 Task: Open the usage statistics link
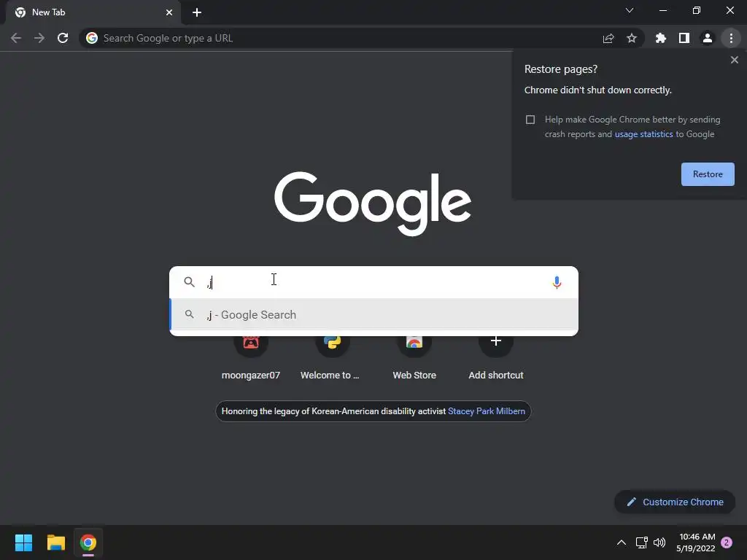point(643,134)
